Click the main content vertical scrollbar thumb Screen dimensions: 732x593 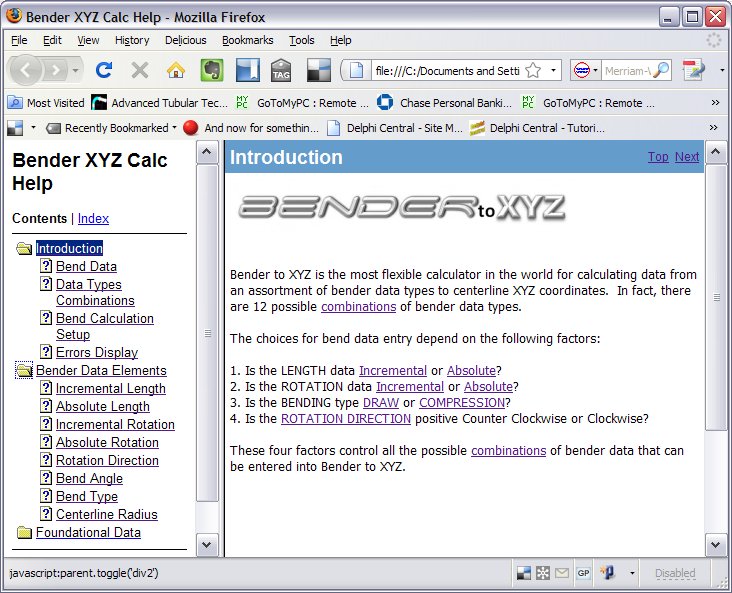(716, 297)
